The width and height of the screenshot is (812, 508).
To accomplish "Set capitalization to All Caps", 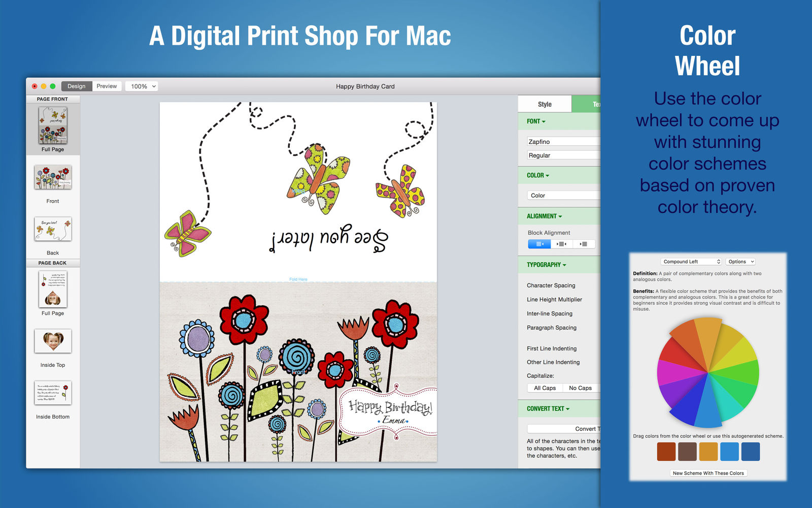I will point(545,388).
